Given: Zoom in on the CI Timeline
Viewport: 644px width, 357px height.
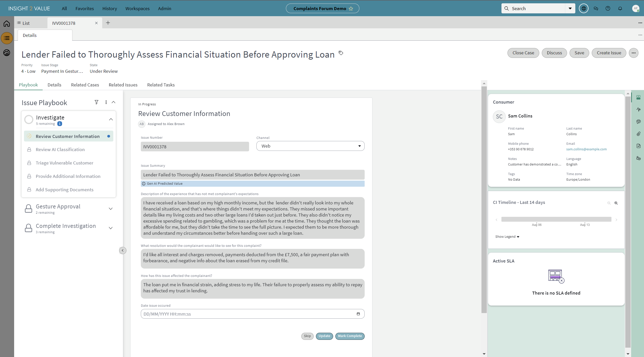Looking at the screenshot, I should tap(616, 203).
